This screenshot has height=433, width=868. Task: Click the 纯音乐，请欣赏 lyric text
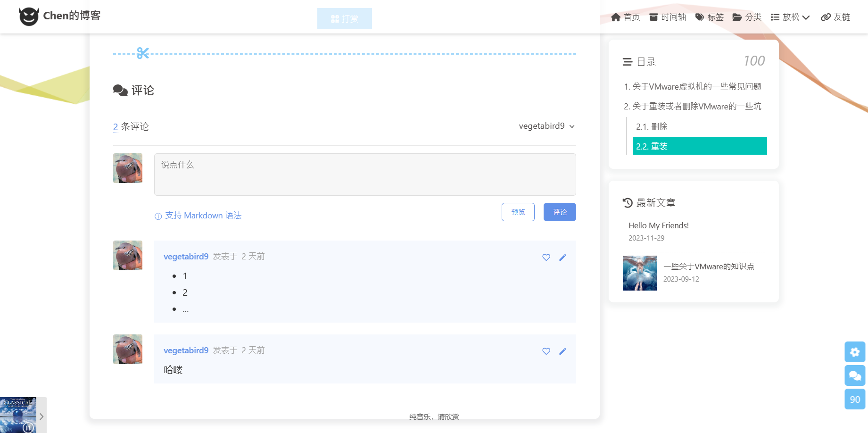pos(434,416)
